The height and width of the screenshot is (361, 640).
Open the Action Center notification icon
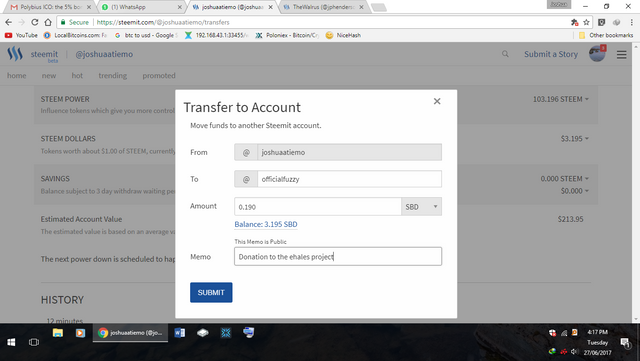[625, 343]
